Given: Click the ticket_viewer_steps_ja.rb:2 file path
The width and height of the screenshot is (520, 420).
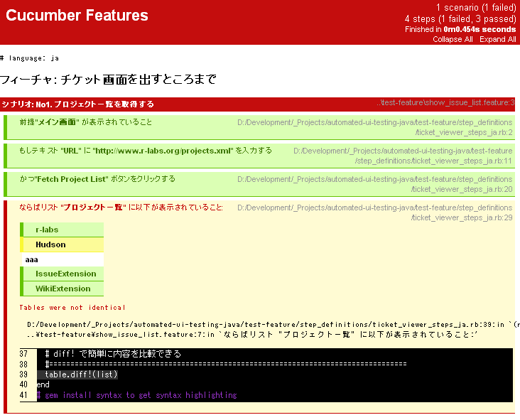Looking at the screenshot, I should pos(375,127).
